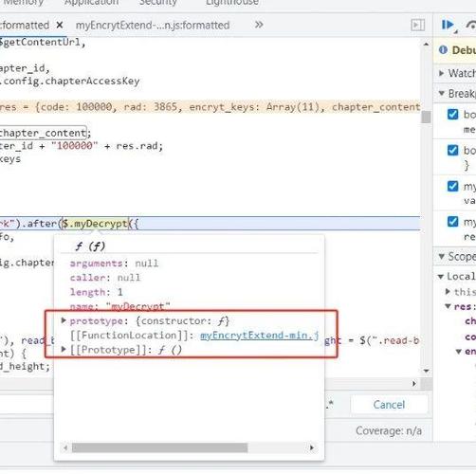Click the Step over function icon
The image size is (476, 474).
tap(471, 25)
